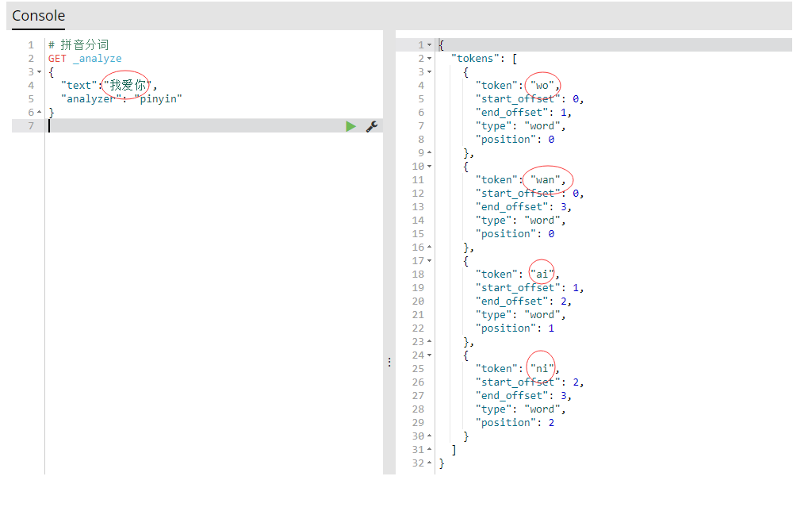Click the fold-end marker at response line 30

click(x=429, y=436)
